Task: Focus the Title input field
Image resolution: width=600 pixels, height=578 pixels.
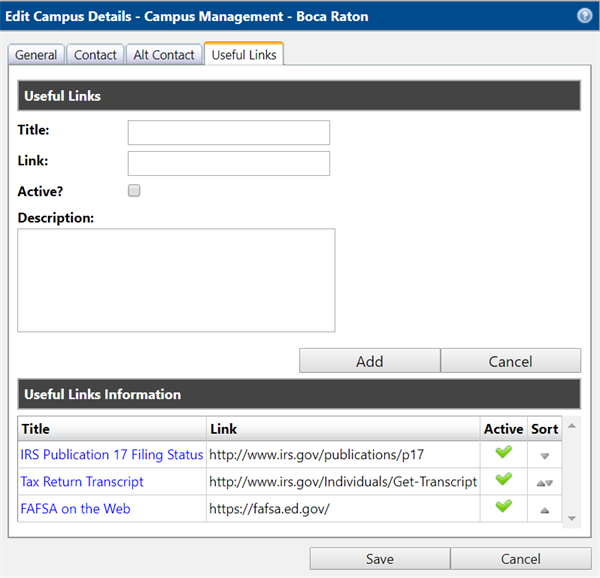Action: pyautogui.click(x=228, y=133)
